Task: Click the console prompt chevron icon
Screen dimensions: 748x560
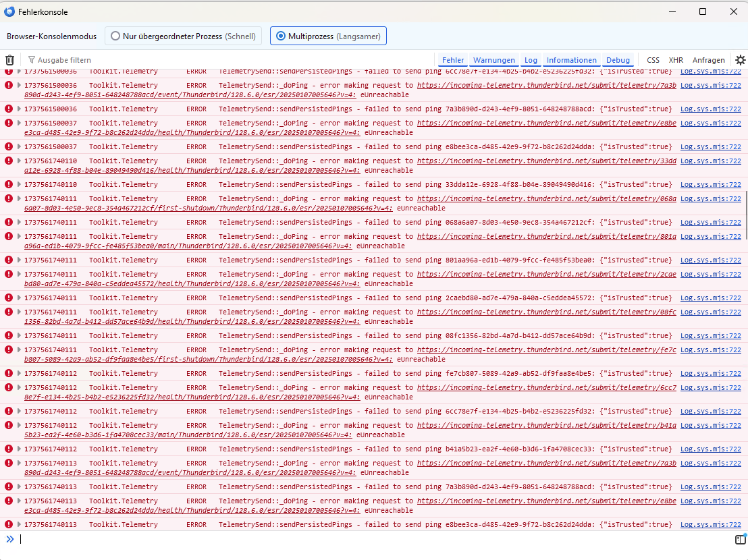Action: (9, 539)
